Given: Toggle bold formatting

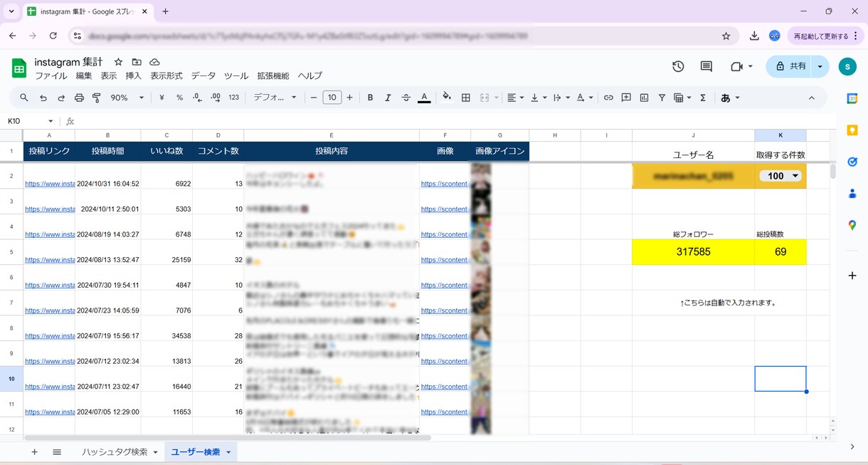Looking at the screenshot, I should pos(370,98).
